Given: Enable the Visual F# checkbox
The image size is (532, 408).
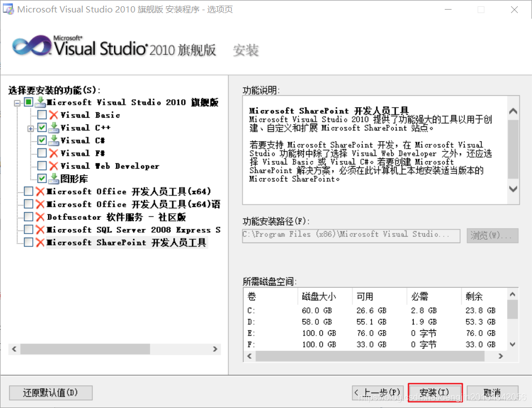Looking at the screenshot, I should click(42, 153).
